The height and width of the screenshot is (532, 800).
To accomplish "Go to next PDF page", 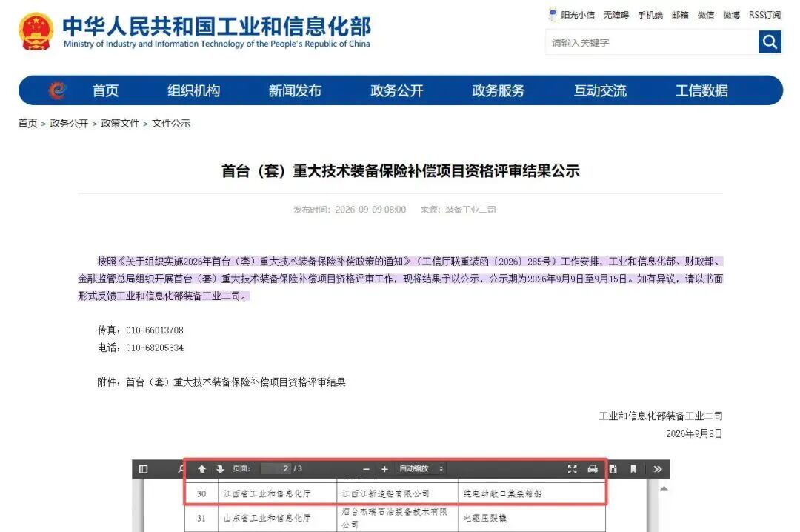I will point(221,469).
